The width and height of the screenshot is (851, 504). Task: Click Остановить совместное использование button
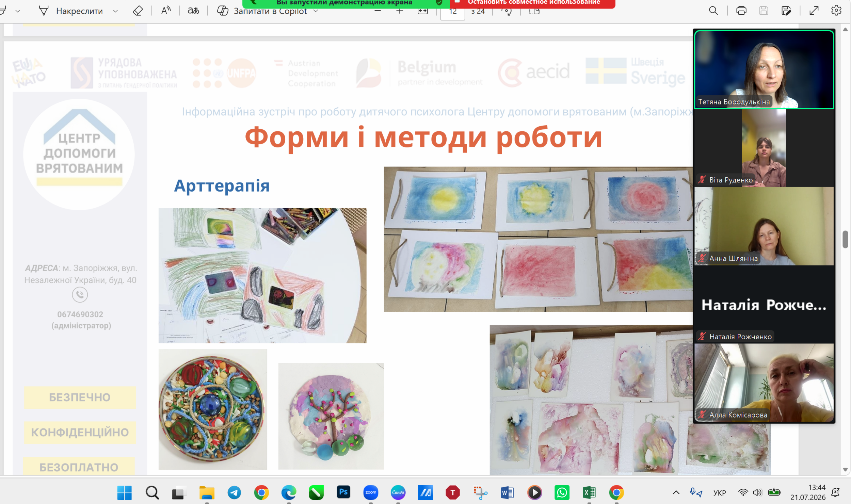click(532, 3)
